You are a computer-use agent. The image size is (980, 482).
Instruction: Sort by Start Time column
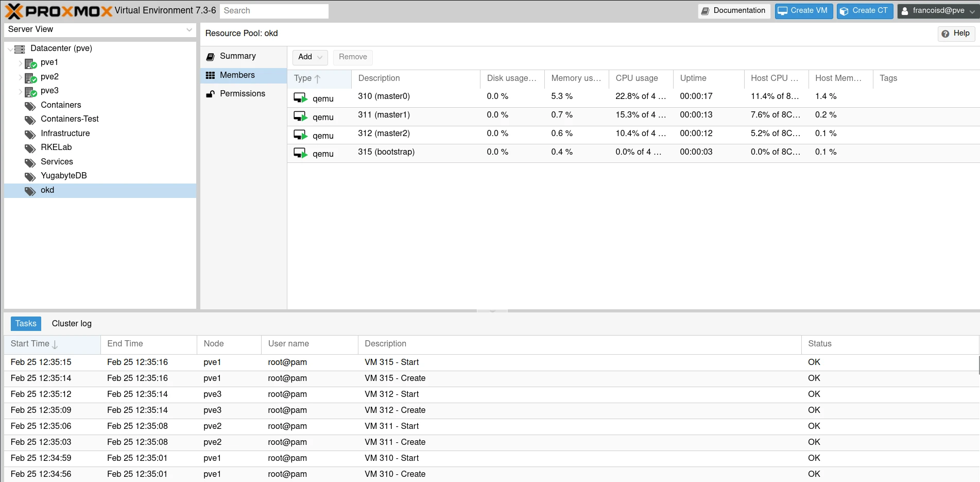pyautogui.click(x=52, y=344)
